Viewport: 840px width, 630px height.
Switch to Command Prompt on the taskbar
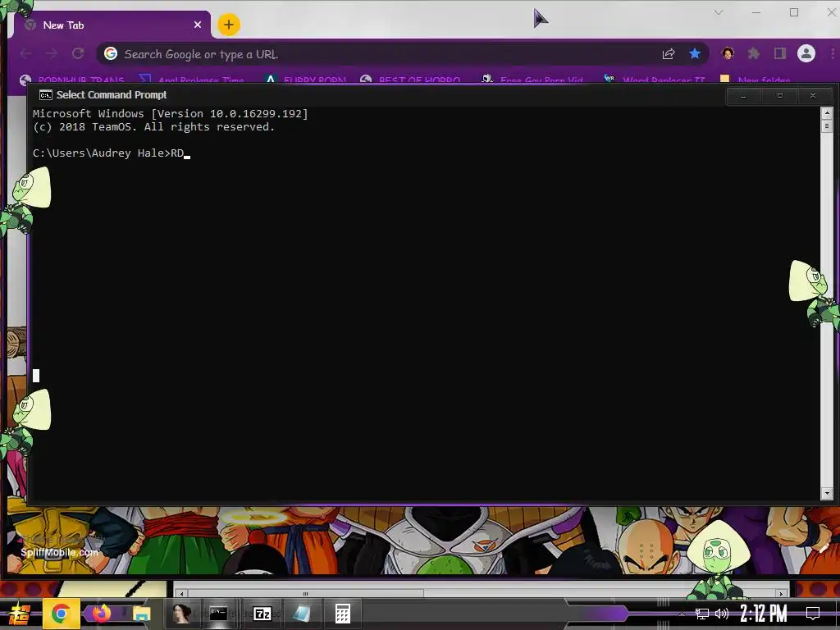point(218,614)
